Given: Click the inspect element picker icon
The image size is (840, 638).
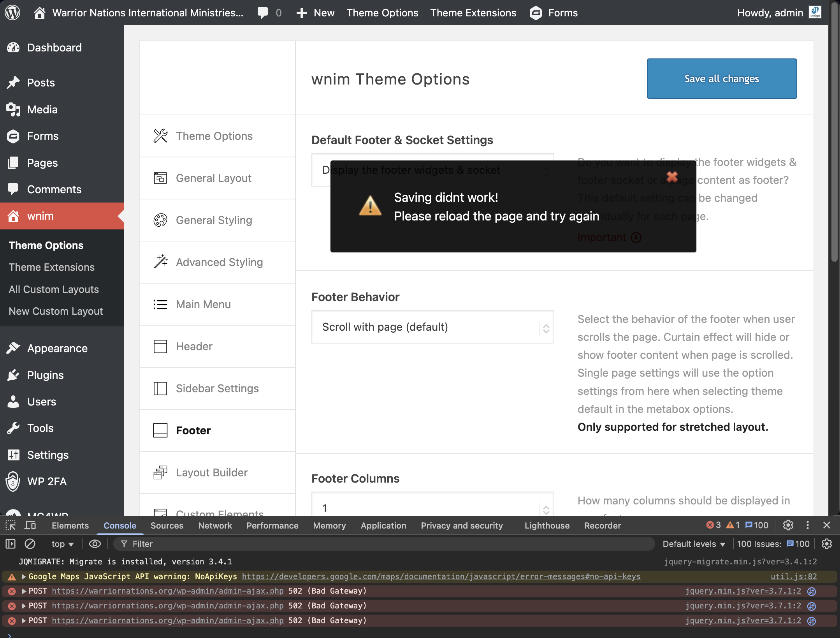Looking at the screenshot, I should [x=11, y=525].
